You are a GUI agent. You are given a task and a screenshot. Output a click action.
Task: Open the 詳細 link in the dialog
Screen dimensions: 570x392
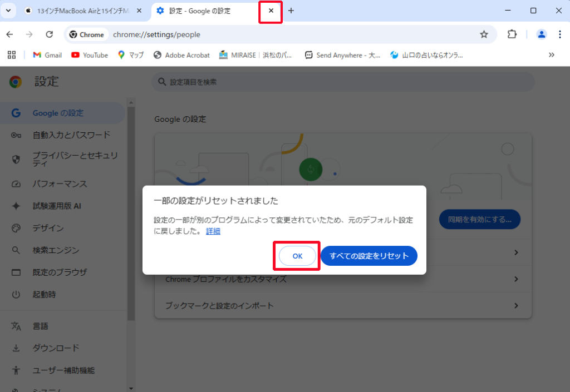(x=213, y=231)
